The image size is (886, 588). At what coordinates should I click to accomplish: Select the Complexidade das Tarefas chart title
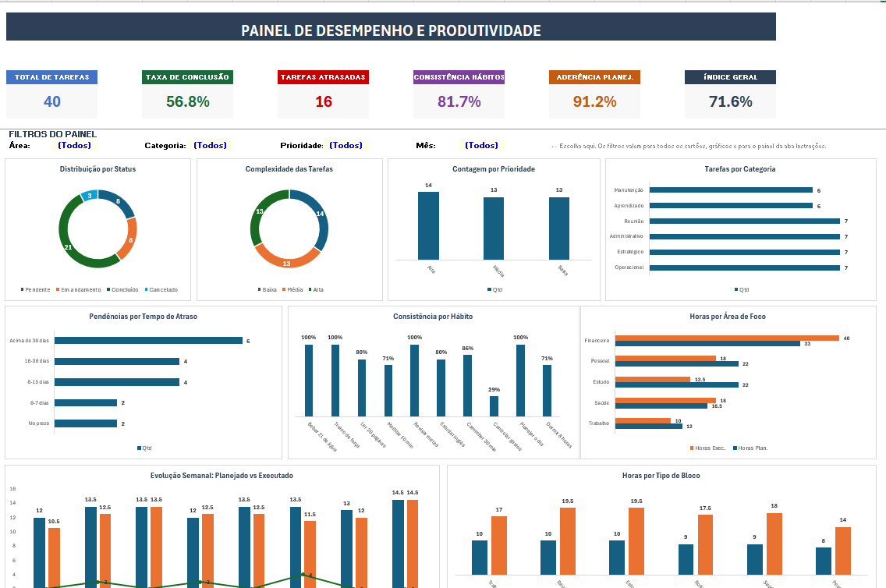point(289,169)
